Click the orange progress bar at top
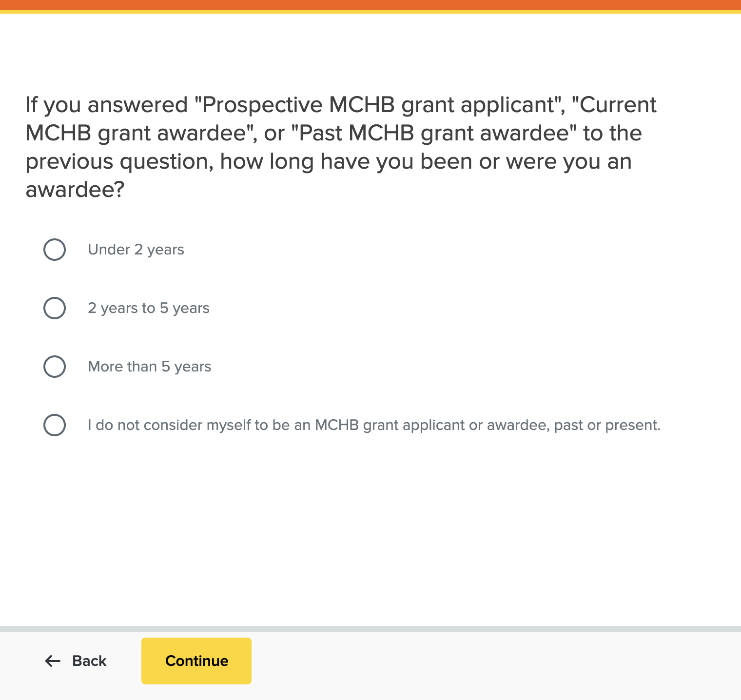This screenshot has width=741, height=700. 370,4
